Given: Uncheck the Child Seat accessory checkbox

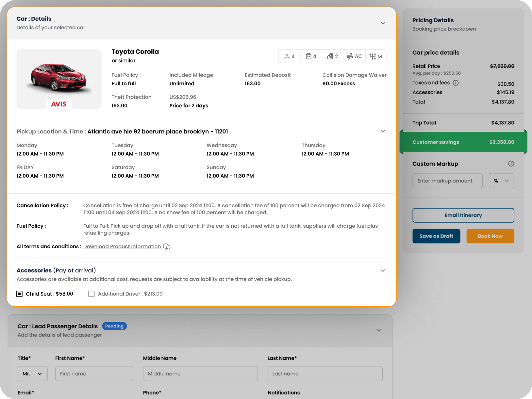Looking at the screenshot, I should (20, 294).
